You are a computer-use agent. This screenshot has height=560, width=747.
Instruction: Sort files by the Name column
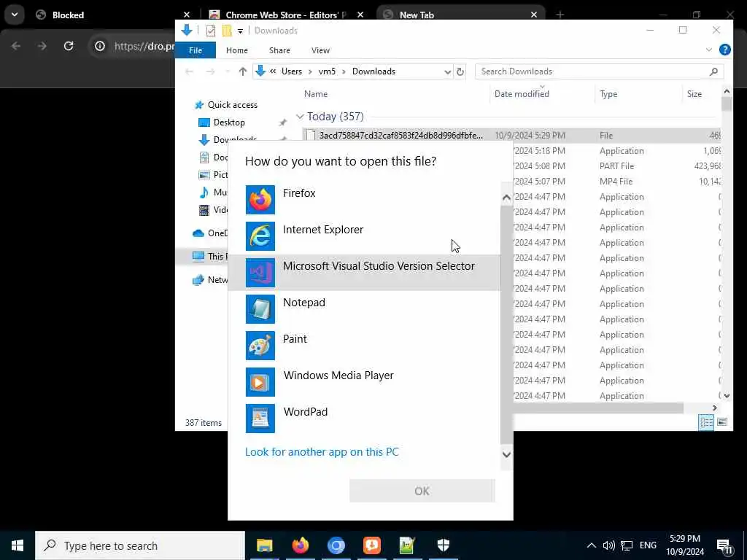[x=315, y=94]
